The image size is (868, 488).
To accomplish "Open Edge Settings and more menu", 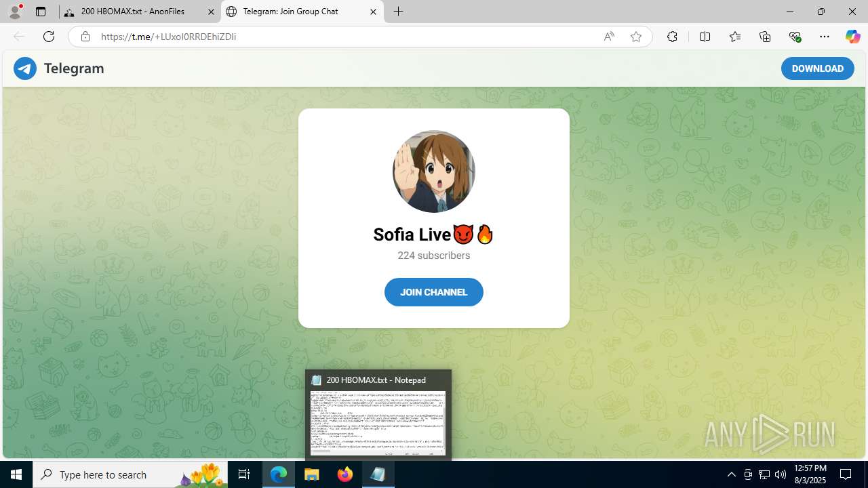I will (x=825, y=37).
